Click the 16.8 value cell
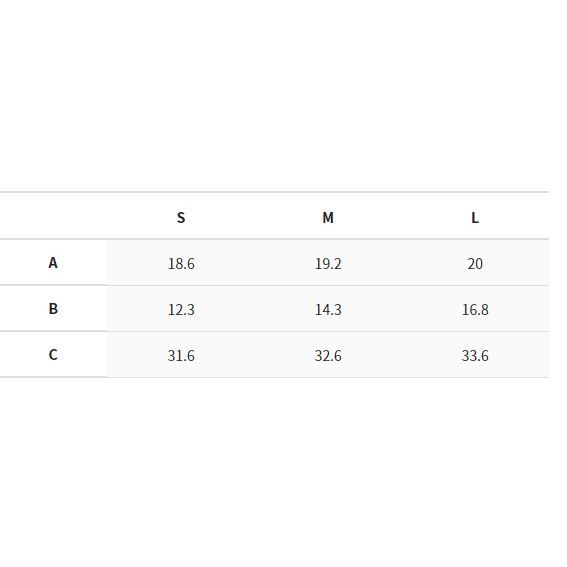This screenshot has width=567, height=567. tap(475, 308)
